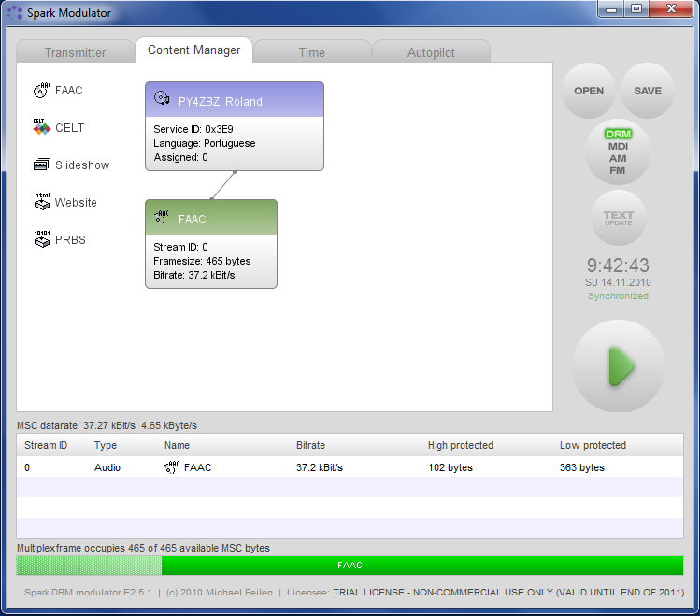Screen dimensions: 700x616
Task: Click the 9:42:43 clock display
Action: click(618, 265)
